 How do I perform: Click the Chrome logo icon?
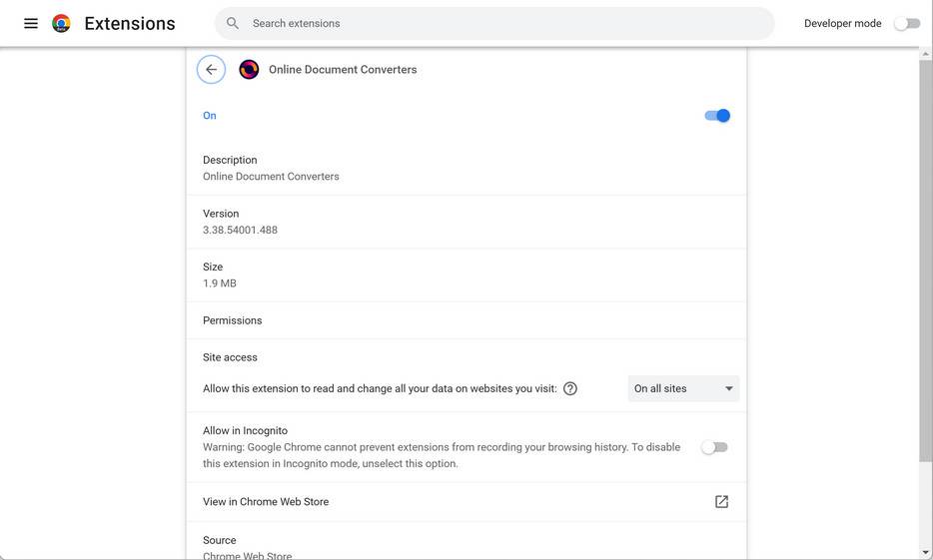(61, 23)
